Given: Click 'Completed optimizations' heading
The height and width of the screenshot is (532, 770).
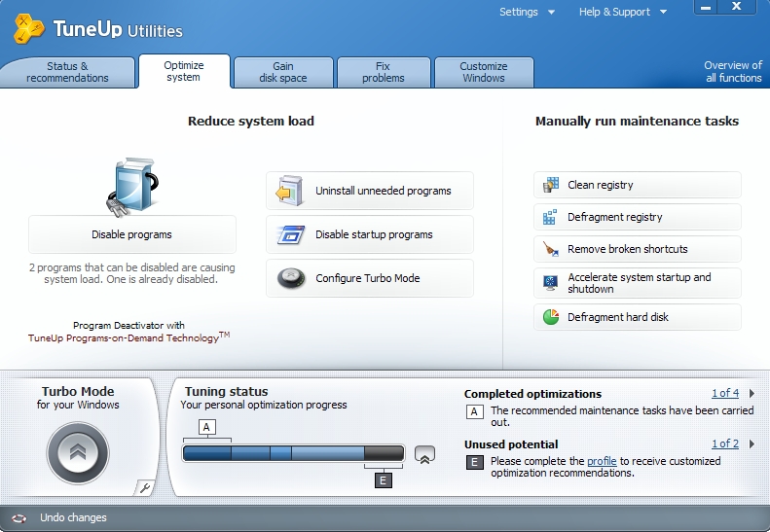Looking at the screenshot, I should [532, 394].
